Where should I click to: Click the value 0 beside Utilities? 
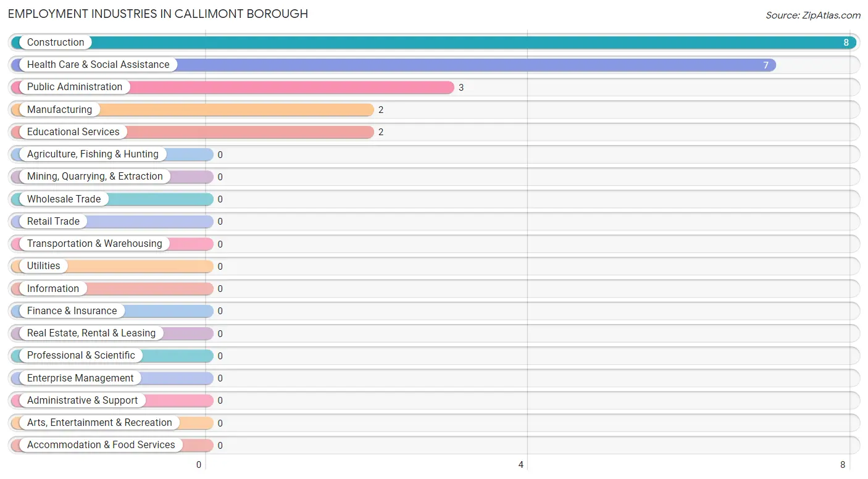pos(220,267)
